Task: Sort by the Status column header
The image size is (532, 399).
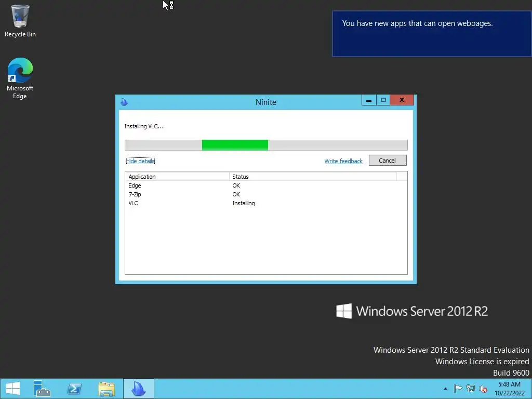Action: 313,177
